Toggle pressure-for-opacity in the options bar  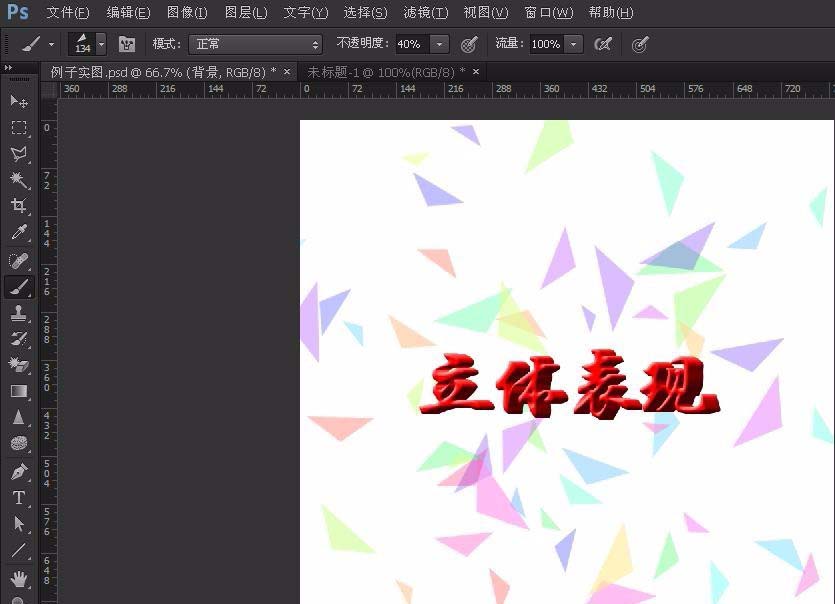point(468,44)
